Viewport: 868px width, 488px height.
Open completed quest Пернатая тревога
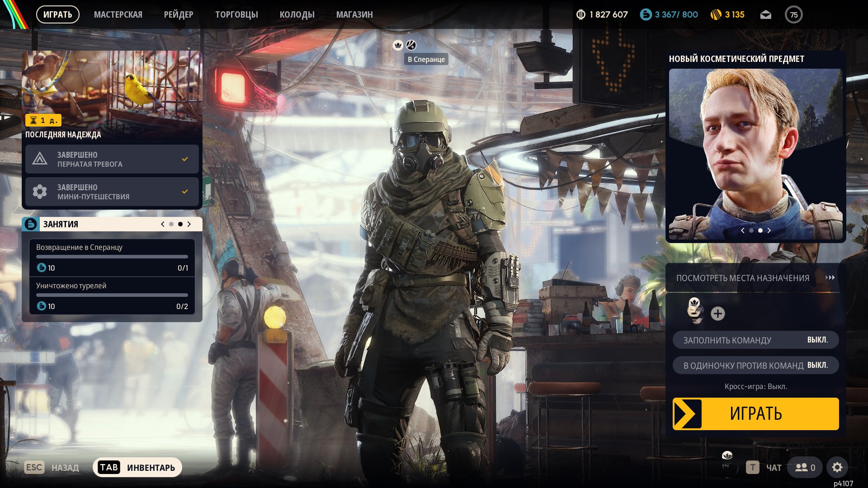(112, 159)
